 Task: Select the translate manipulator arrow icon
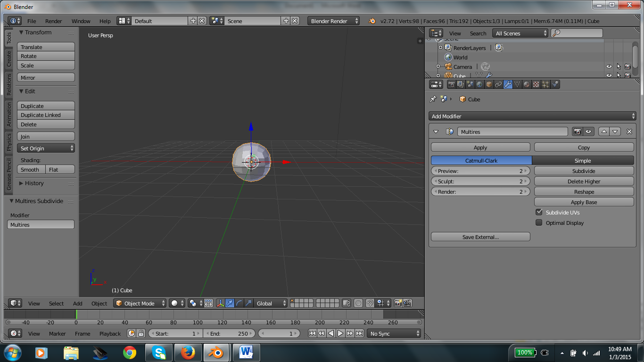(230, 304)
